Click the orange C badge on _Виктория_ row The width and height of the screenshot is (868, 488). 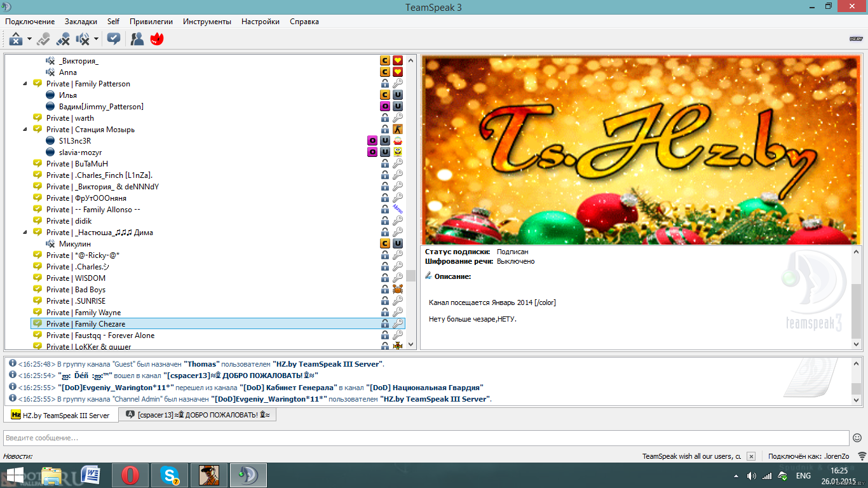coord(385,61)
